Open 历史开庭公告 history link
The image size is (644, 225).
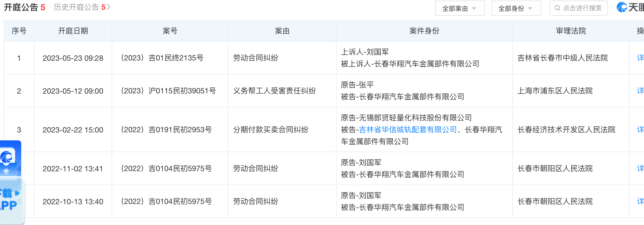click(x=82, y=7)
